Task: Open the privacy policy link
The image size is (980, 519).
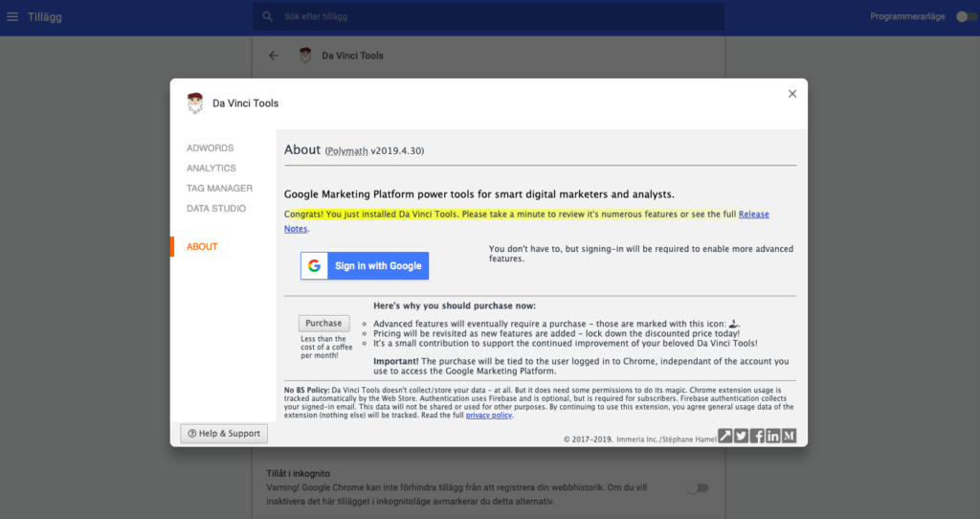Action: click(489, 416)
